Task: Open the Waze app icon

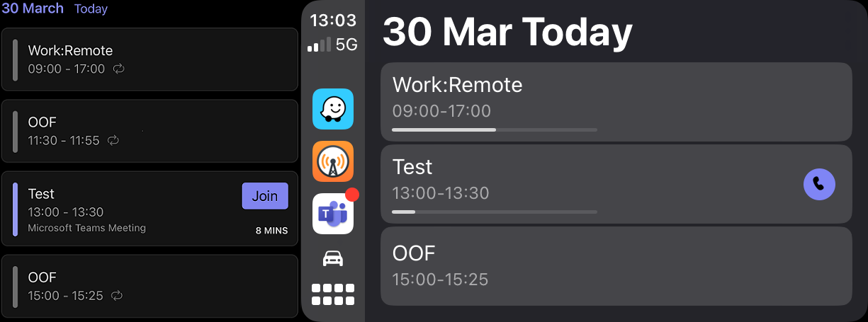Action: 332,108
